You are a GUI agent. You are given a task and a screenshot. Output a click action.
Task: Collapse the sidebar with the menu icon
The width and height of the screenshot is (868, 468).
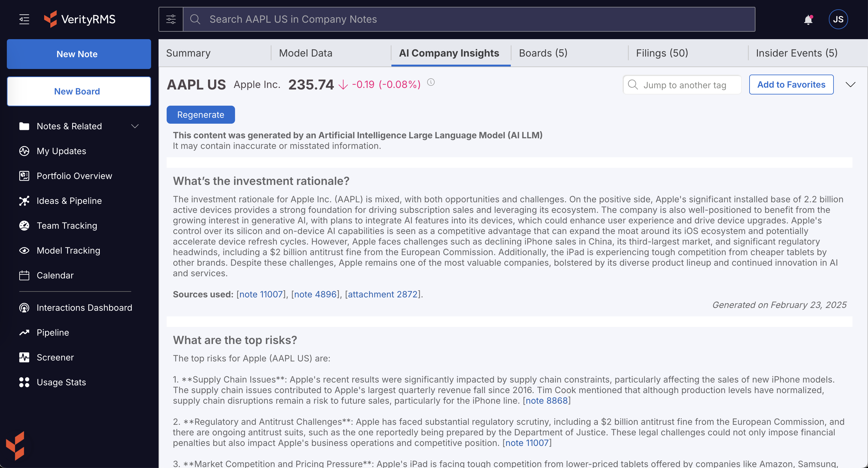[x=24, y=19]
